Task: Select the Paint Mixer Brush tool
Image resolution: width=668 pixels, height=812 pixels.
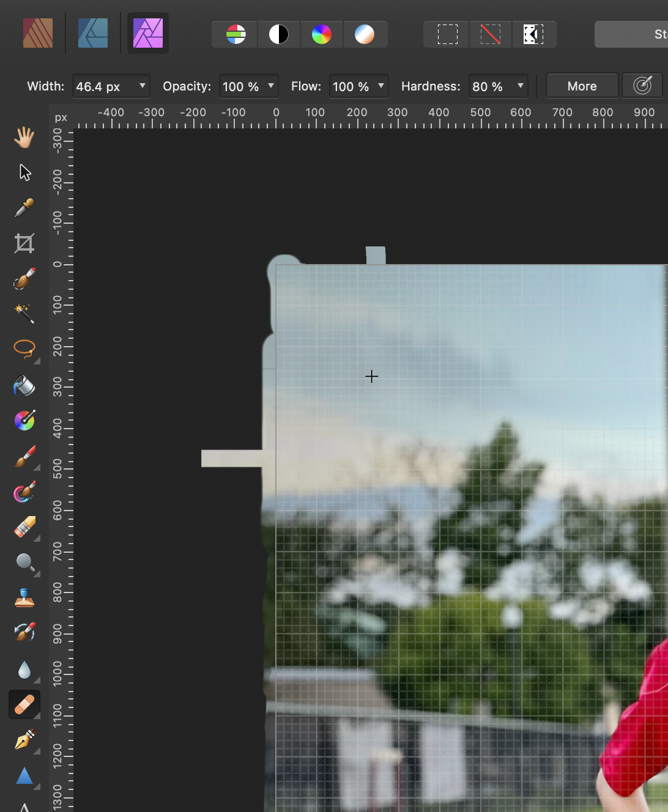Action: (x=24, y=492)
